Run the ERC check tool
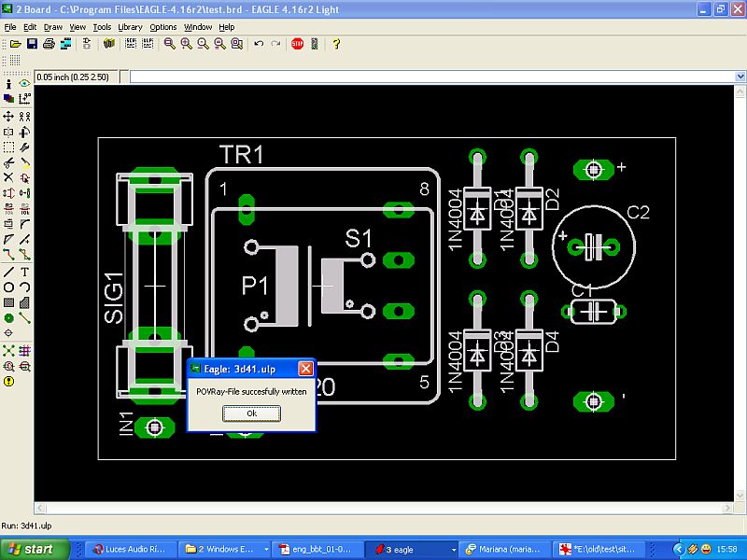The width and height of the screenshot is (747, 560). click(8, 366)
